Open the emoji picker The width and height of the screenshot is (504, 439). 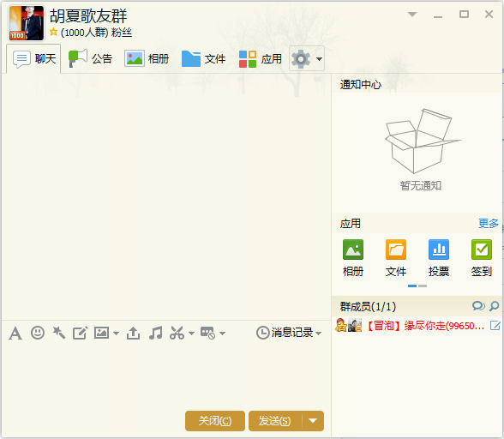click(38, 333)
